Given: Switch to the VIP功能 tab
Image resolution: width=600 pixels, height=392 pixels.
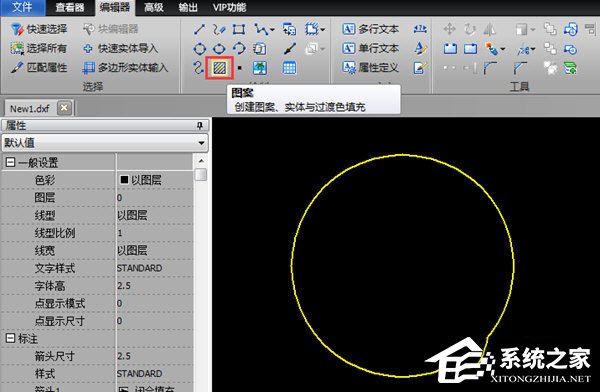Looking at the screenshot, I should pos(230,7).
